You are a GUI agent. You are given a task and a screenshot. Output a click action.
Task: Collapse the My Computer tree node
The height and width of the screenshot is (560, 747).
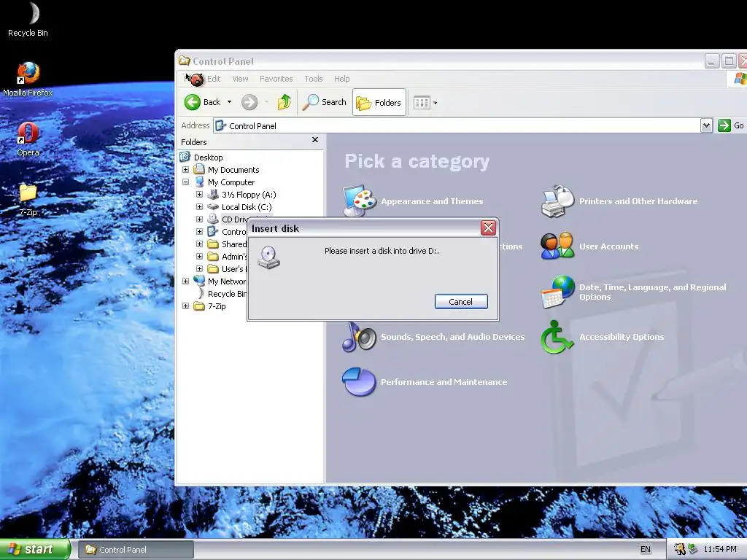pyautogui.click(x=186, y=182)
